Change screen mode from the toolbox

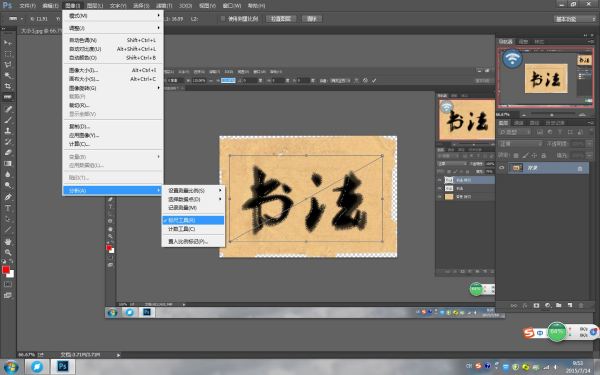(8, 295)
